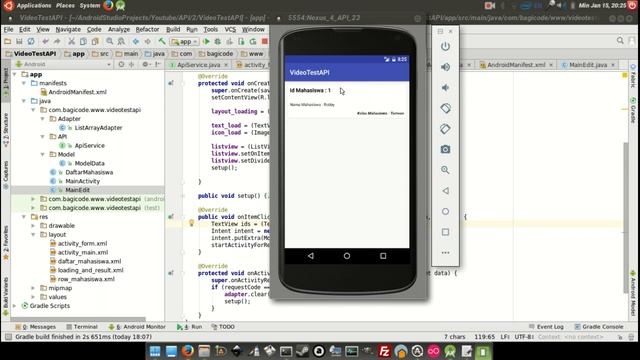Tap the Id Mahasiswa : 1 list row
Screen dimensions: 640x360
click(347, 100)
